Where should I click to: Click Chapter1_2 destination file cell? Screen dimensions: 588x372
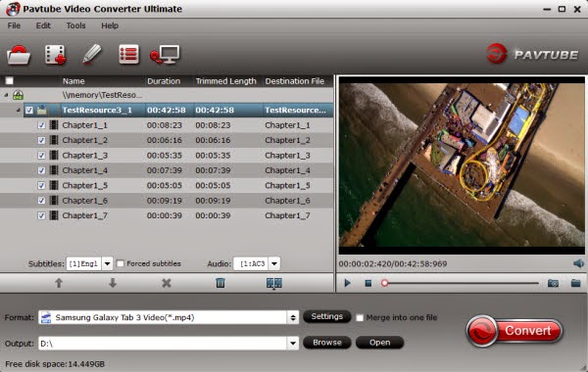coord(287,140)
